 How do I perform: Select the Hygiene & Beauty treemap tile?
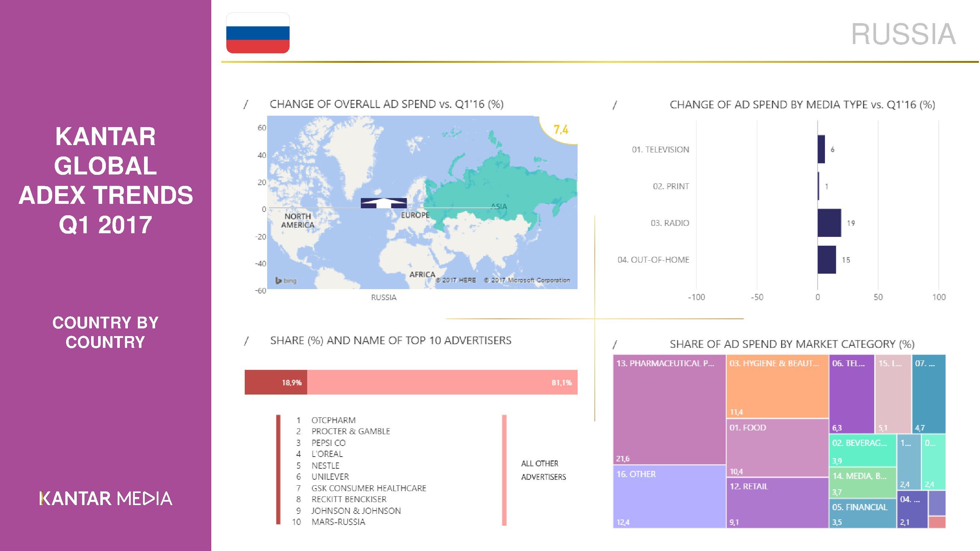coord(777,386)
